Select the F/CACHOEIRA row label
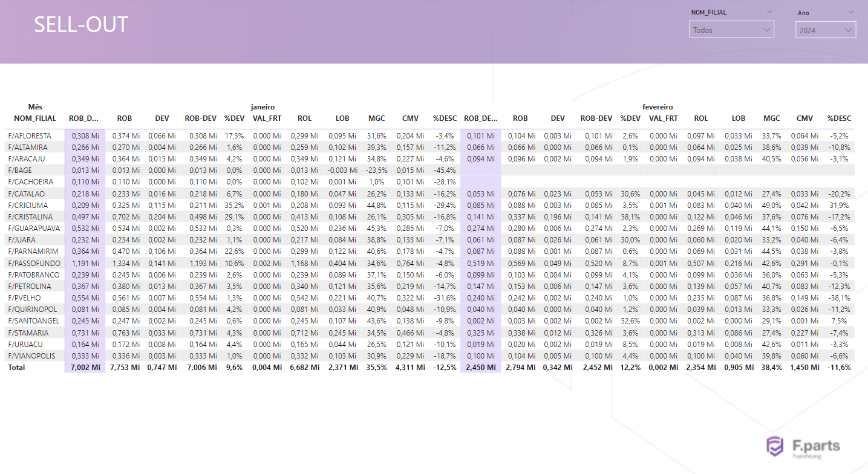 tap(30, 182)
